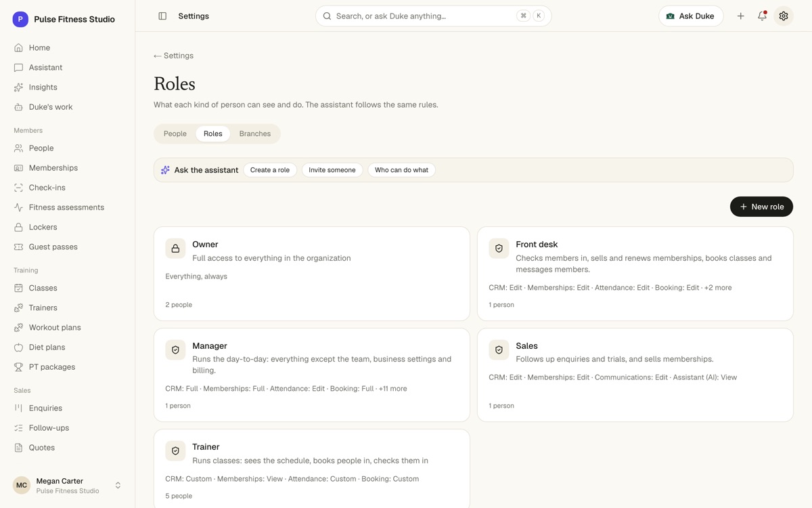Click the Trainer role shield icon
812x508 pixels.
point(175,450)
